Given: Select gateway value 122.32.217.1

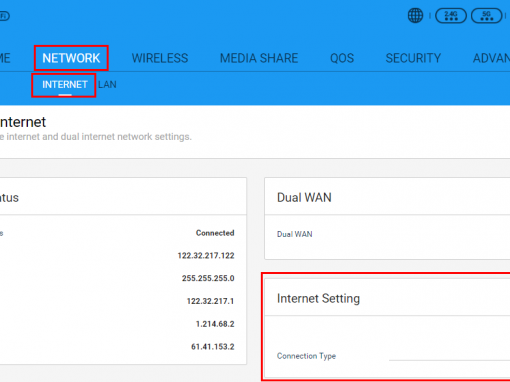Looking at the screenshot, I should [210, 301].
